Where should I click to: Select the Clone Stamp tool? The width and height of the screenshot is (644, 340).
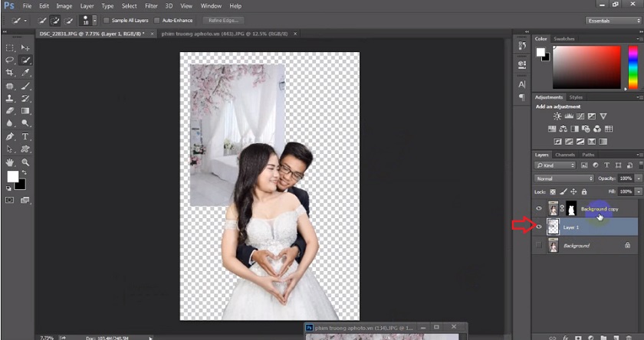point(10,99)
